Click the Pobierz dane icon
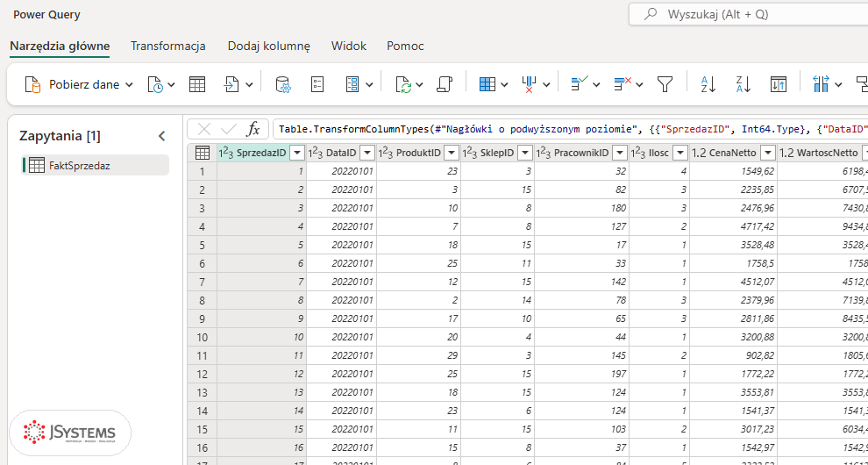Viewport: 868px width, 465px height. tap(33, 85)
